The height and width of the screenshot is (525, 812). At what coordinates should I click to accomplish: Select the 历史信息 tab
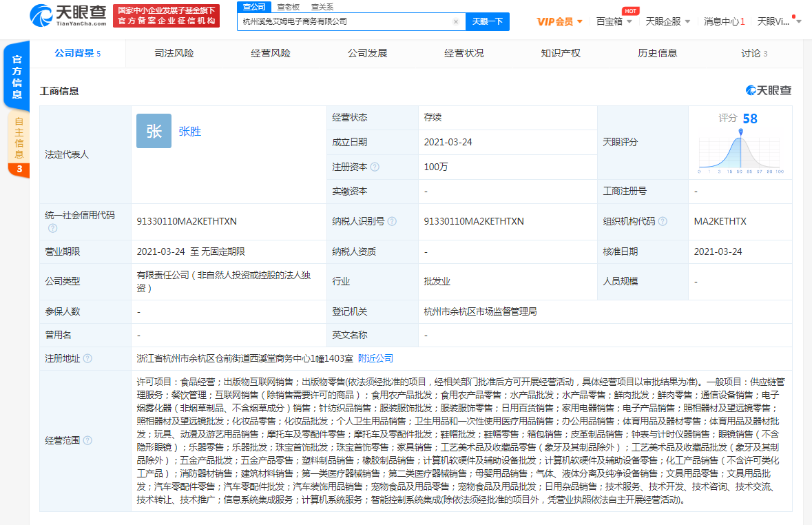tap(658, 53)
